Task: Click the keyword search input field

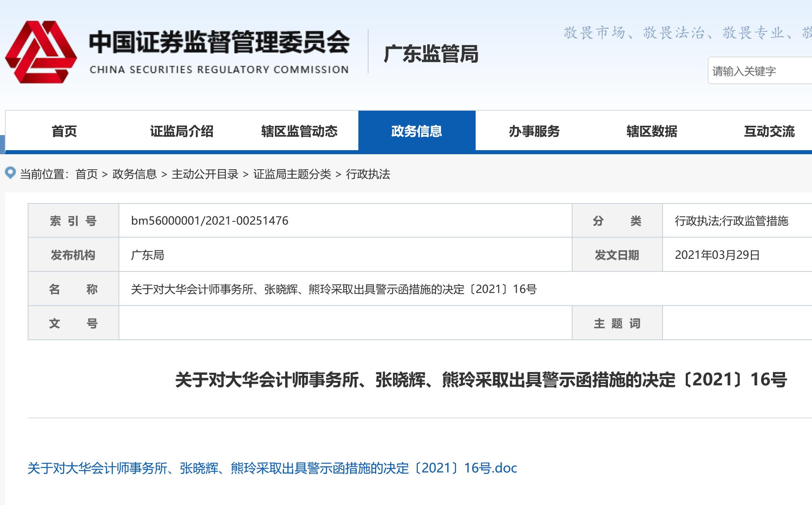Action: [759, 71]
